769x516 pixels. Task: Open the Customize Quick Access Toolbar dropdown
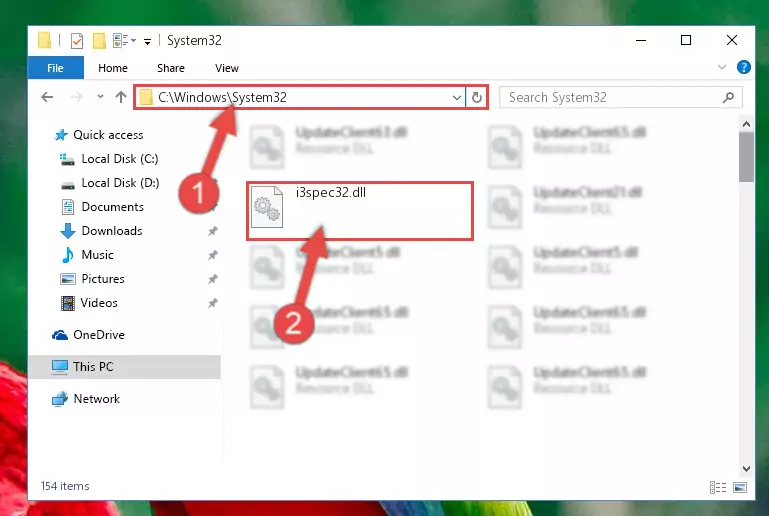147,42
